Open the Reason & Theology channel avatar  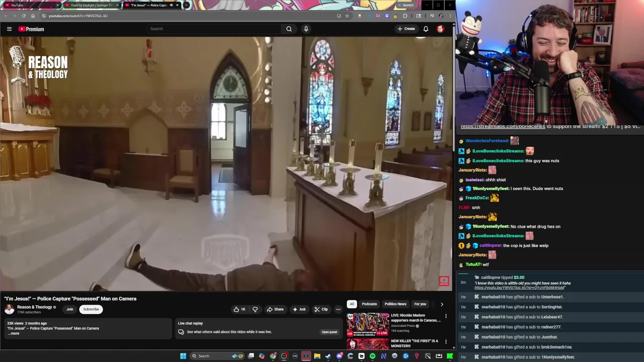pyautogui.click(x=9, y=309)
